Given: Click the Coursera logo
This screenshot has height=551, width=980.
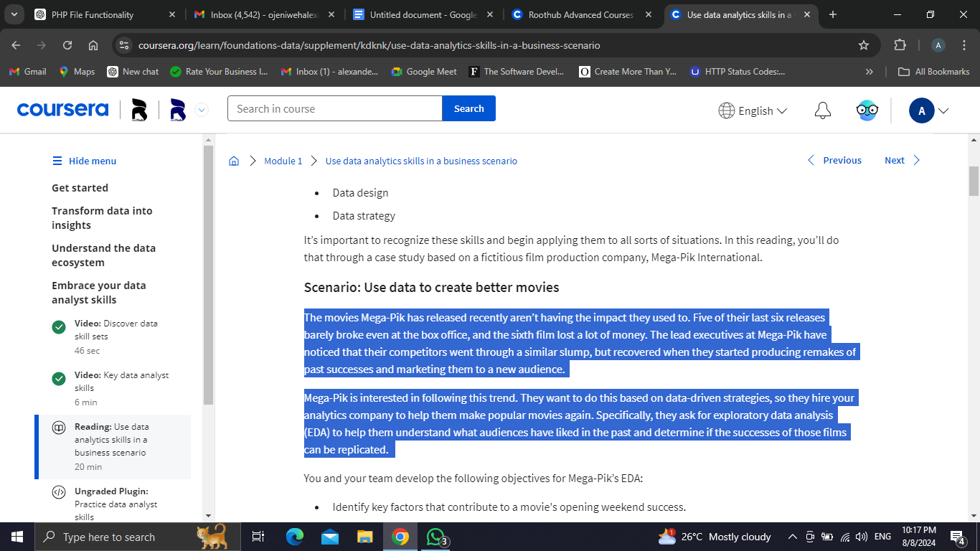Looking at the screenshot, I should pyautogui.click(x=62, y=109).
